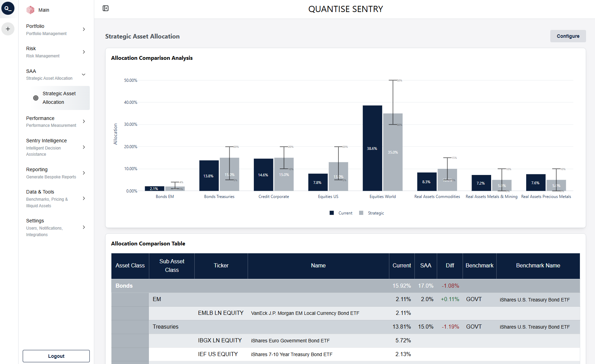
Task: Click the Current legend color swatch
Action: [x=331, y=213]
